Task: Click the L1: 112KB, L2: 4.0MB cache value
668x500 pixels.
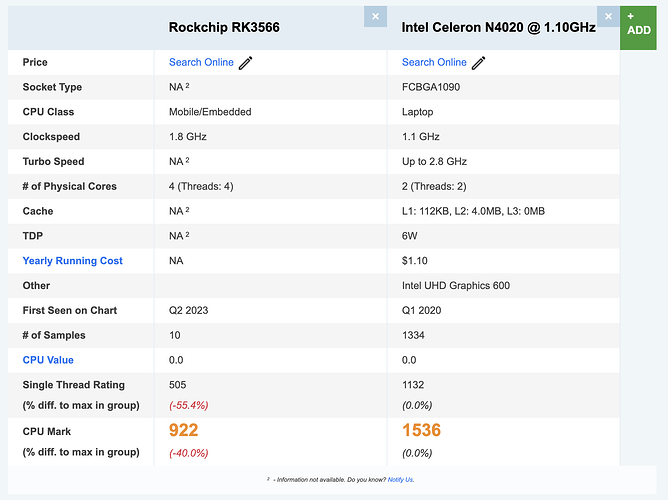Action: coord(473,211)
